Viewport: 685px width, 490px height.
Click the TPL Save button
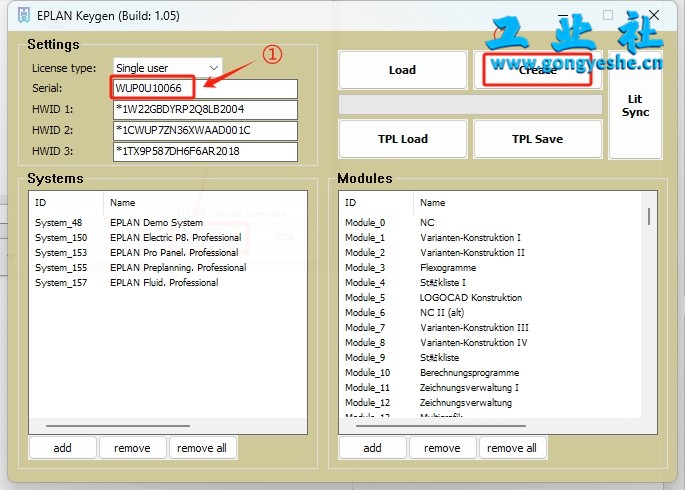point(538,139)
